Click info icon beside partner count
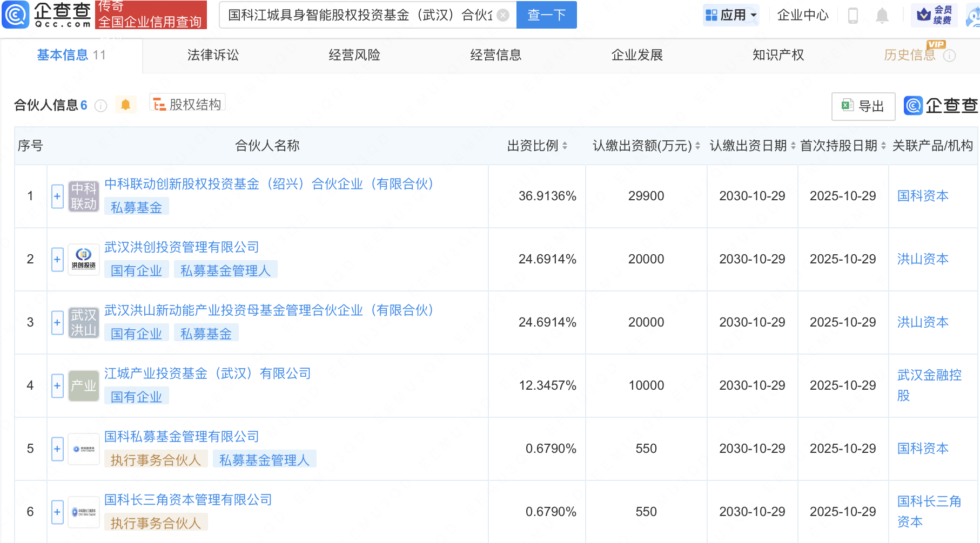The height and width of the screenshot is (543, 980). click(x=101, y=106)
